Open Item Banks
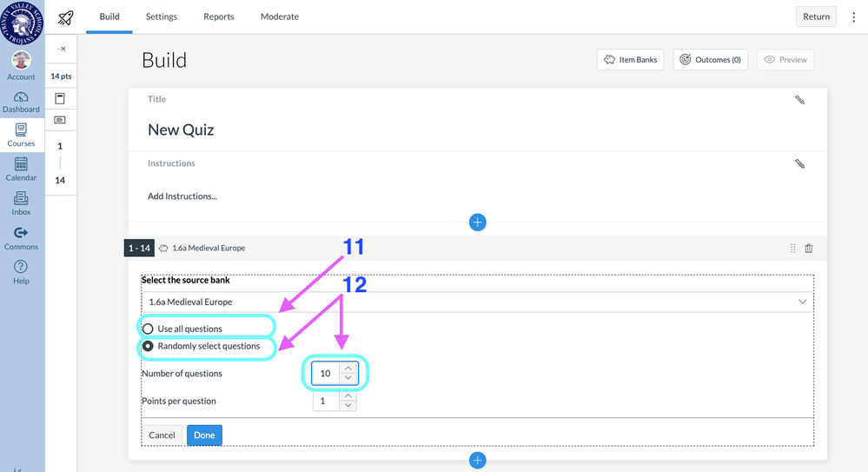 pyautogui.click(x=631, y=60)
